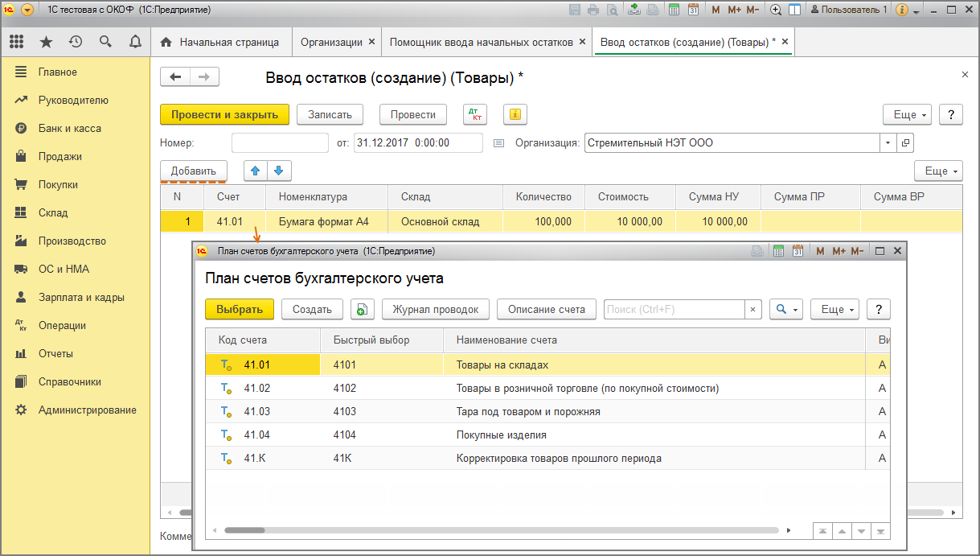The image size is (980, 556).
Task: Expand the search magnifier dropdown button
Action: click(785, 310)
